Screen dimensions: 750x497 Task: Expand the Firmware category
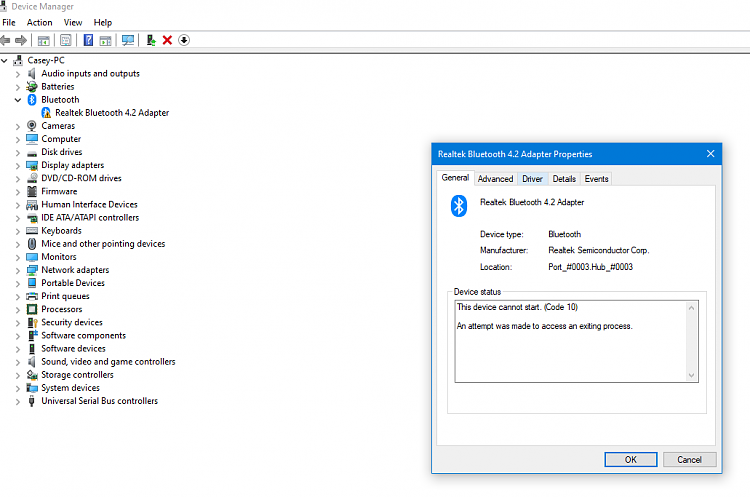(x=18, y=192)
